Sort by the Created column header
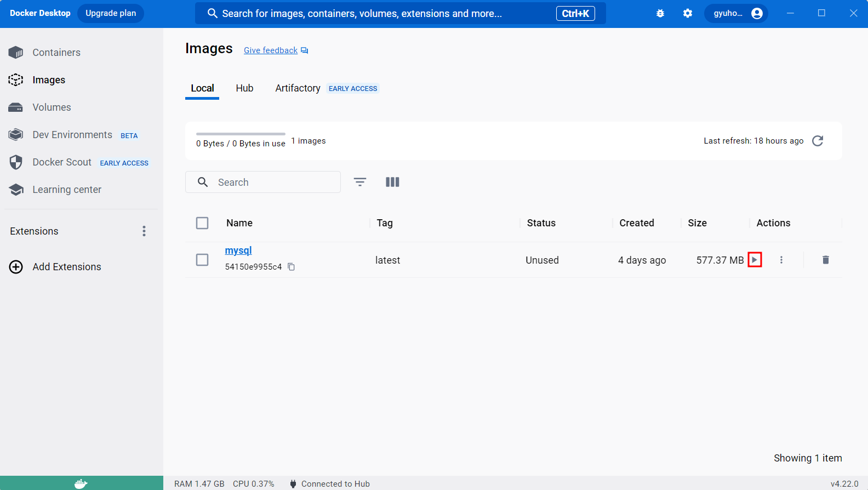The width and height of the screenshot is (868, 490). pos(637,223)
